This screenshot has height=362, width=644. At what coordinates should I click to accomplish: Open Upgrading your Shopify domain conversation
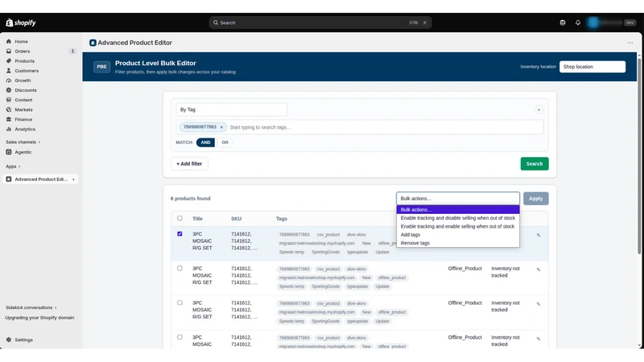[x=39, y=318]
